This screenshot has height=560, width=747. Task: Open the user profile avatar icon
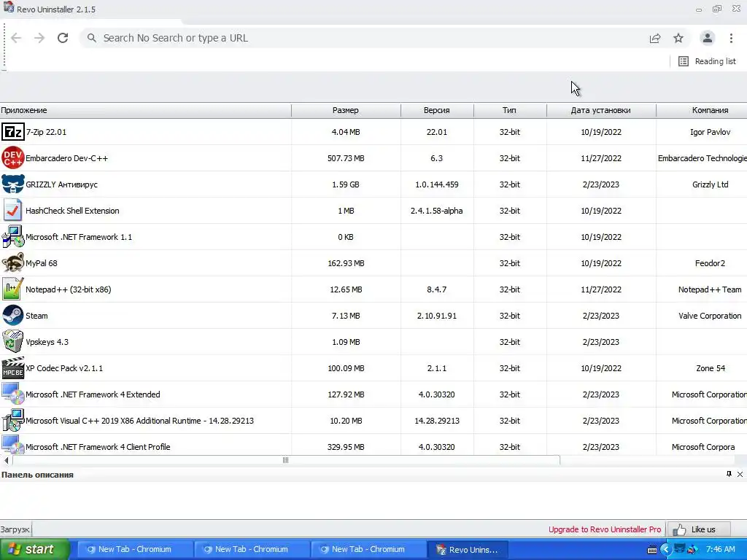708,38
